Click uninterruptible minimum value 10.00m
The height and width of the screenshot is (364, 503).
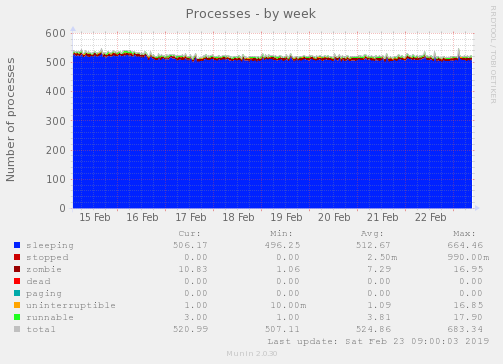click(288, 305)
